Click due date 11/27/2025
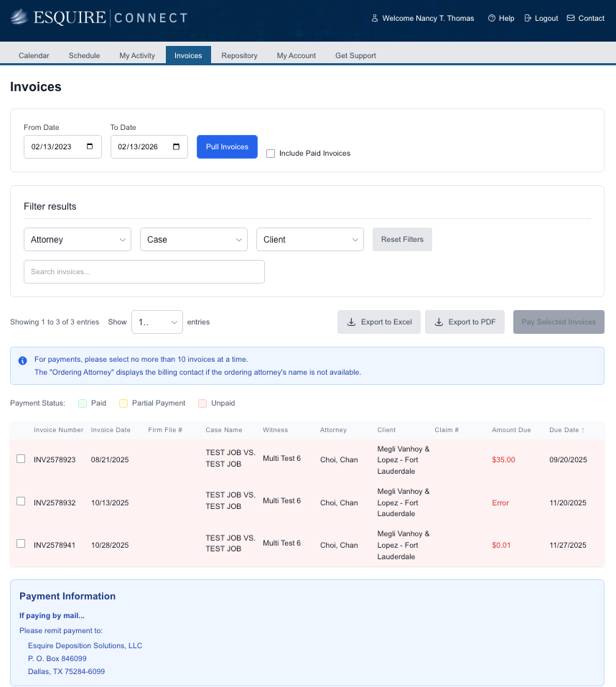 click(x=568, y=546)
